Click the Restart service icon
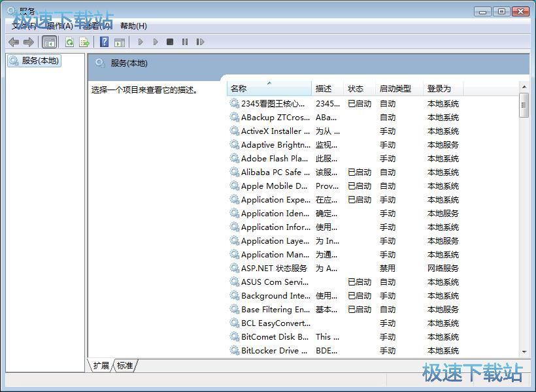The height and width of the screenshot is (392, 536). click(200, 42)
